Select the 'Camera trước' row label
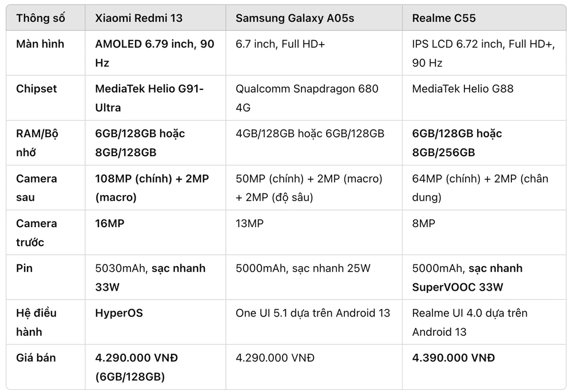The width and height of the screenshot is (572, 392). pyautogui.click(x=37, y=232)
